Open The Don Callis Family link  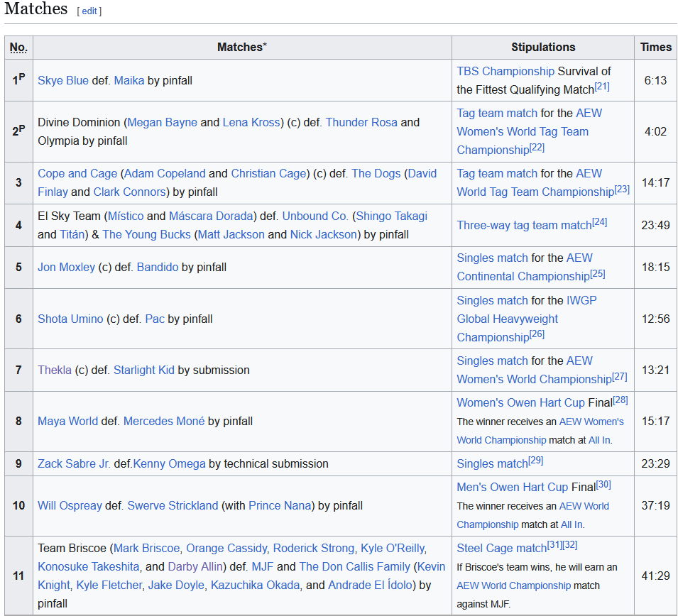pyautogui.click(x=354, y=567)
